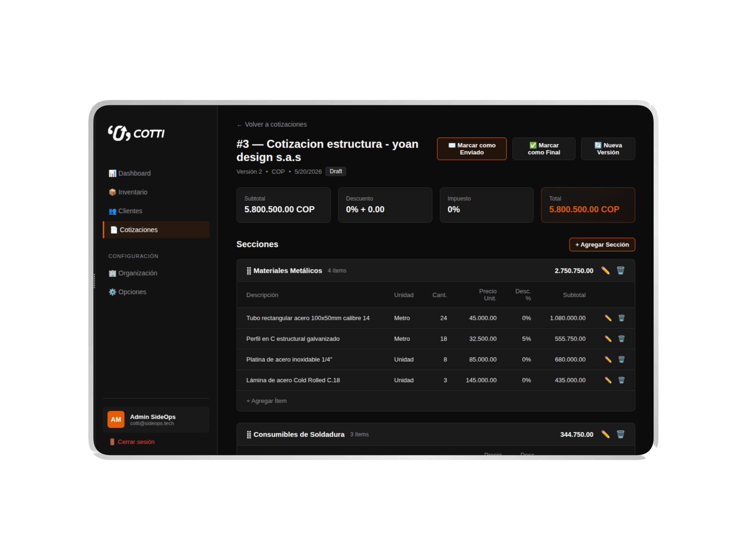Edit the Tubo rectangular acero item
The width and height of the screenshot is (747, 560).
pos(608,318)
